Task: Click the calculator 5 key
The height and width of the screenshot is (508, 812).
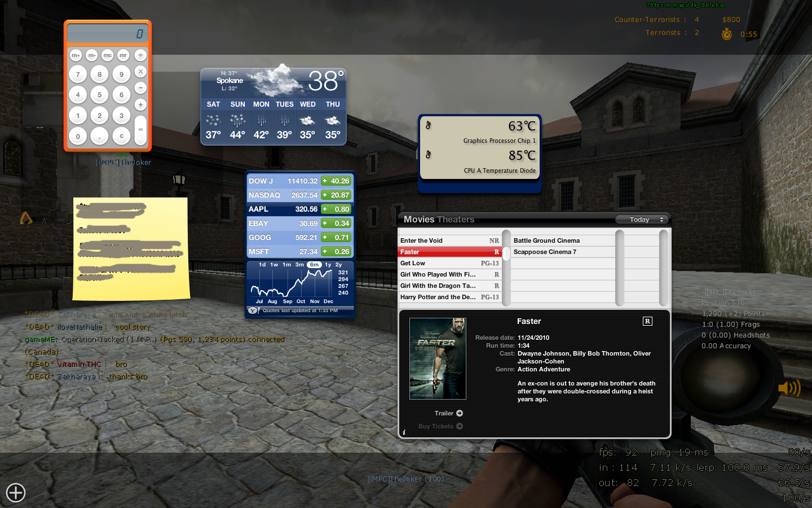Action: point(100,95)
